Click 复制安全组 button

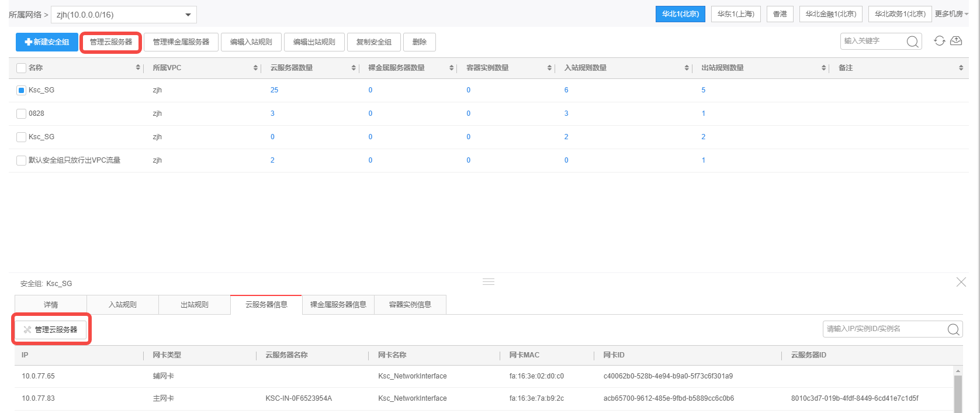pyautogui.click(x=374, y=42)
